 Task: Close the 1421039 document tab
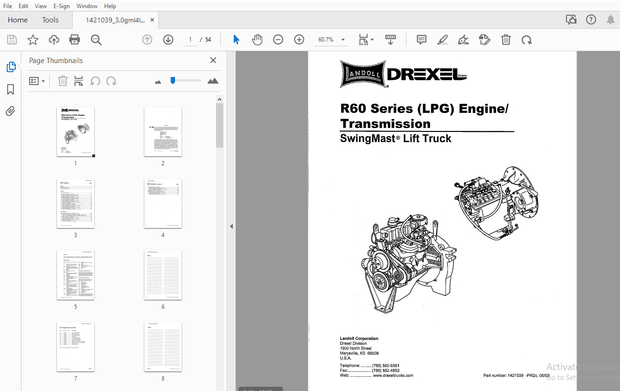point(152,20)
